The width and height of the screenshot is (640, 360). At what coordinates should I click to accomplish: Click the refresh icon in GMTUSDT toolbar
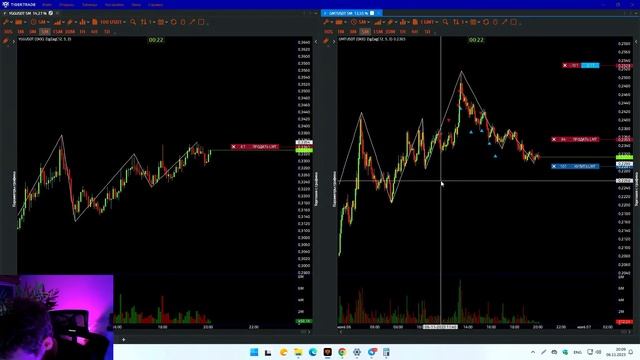point(486,22)
